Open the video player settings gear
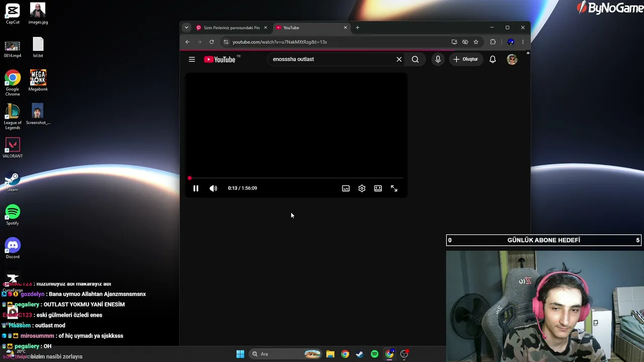 [x=362, y=189]
